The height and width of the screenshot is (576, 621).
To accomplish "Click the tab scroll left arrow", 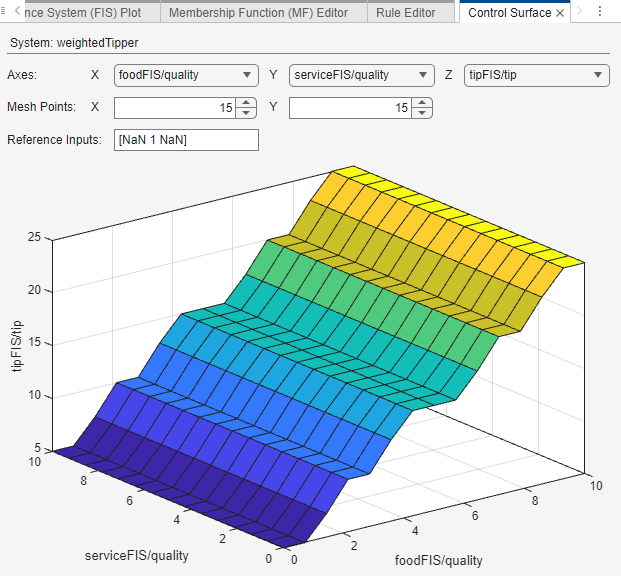I will (17, 11).
